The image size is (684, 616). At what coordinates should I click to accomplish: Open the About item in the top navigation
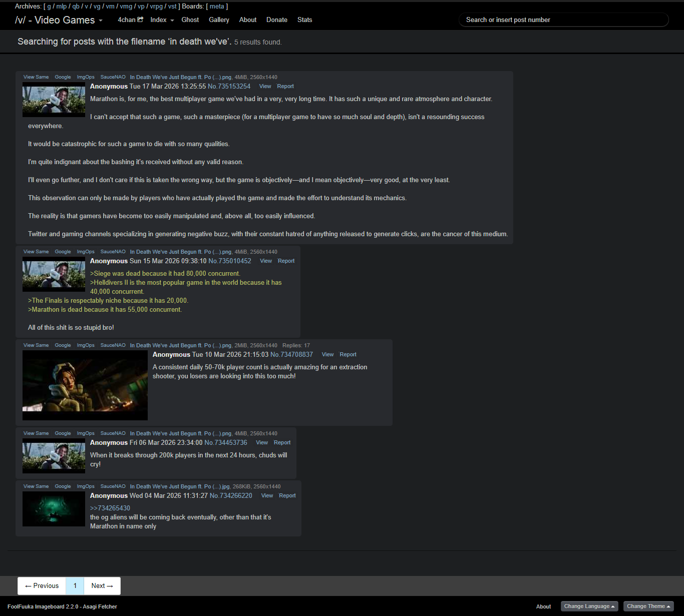coord(248,20)
